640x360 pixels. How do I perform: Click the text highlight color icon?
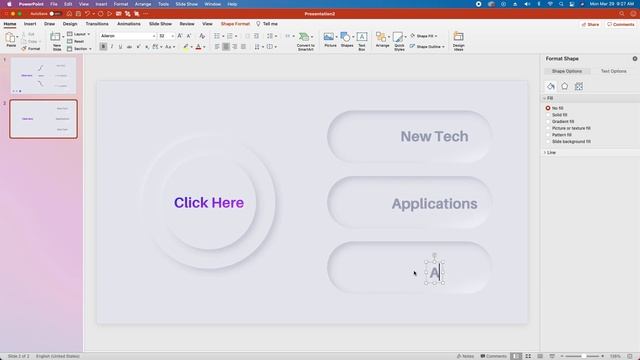tap(186, 47)
